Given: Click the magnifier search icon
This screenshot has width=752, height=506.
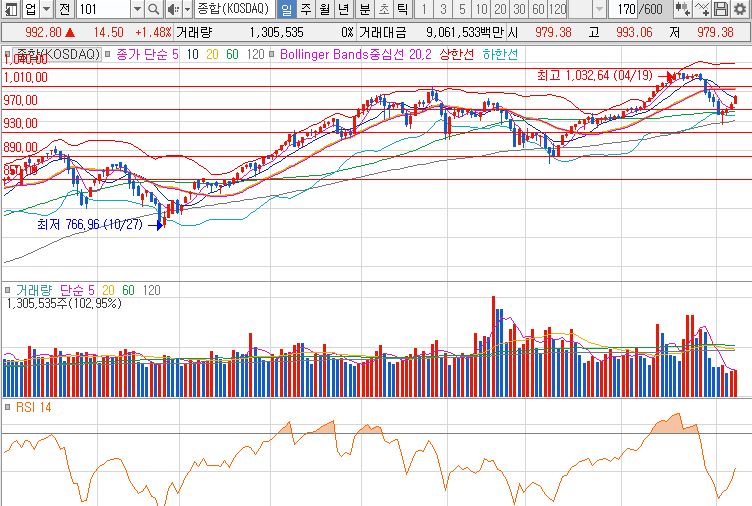Looking at the screenshot, I should coord(153,9).
